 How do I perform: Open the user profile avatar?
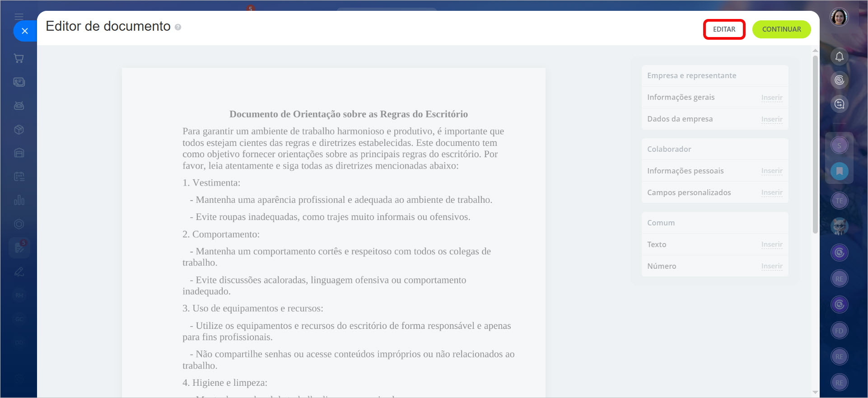[839, 17]
